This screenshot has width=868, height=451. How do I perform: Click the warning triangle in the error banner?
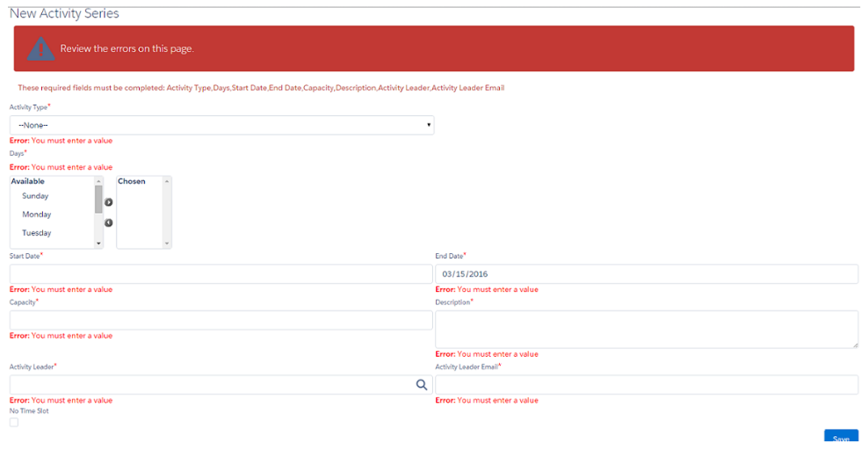coord(40,49)
